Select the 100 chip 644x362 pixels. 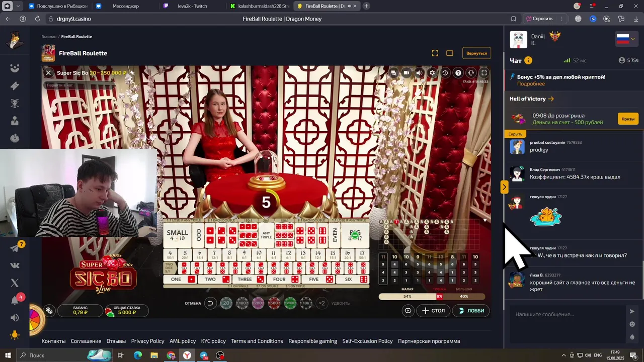[243, 303]
